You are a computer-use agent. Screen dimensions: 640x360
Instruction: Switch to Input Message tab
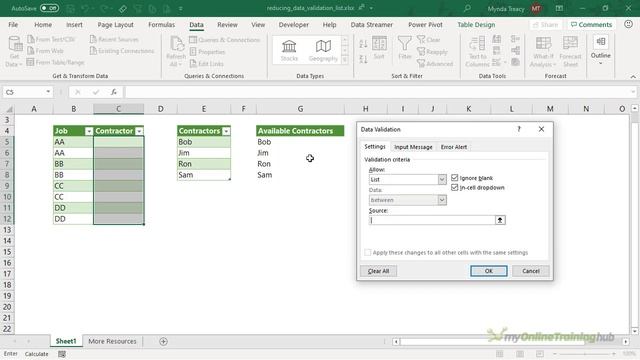coord(413,147)
